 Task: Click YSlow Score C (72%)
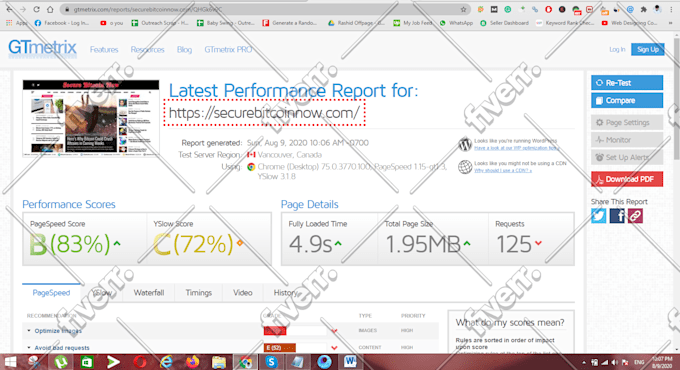(x=194, y=244)
